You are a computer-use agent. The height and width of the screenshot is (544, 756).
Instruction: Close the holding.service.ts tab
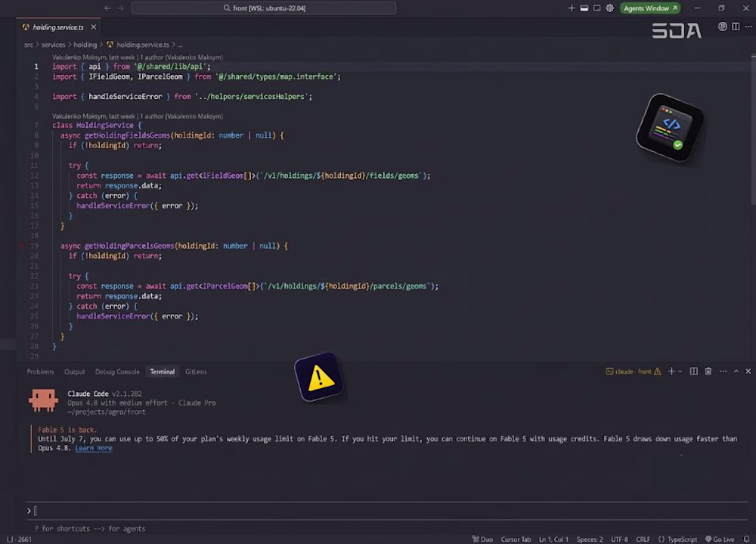[94, 27]
